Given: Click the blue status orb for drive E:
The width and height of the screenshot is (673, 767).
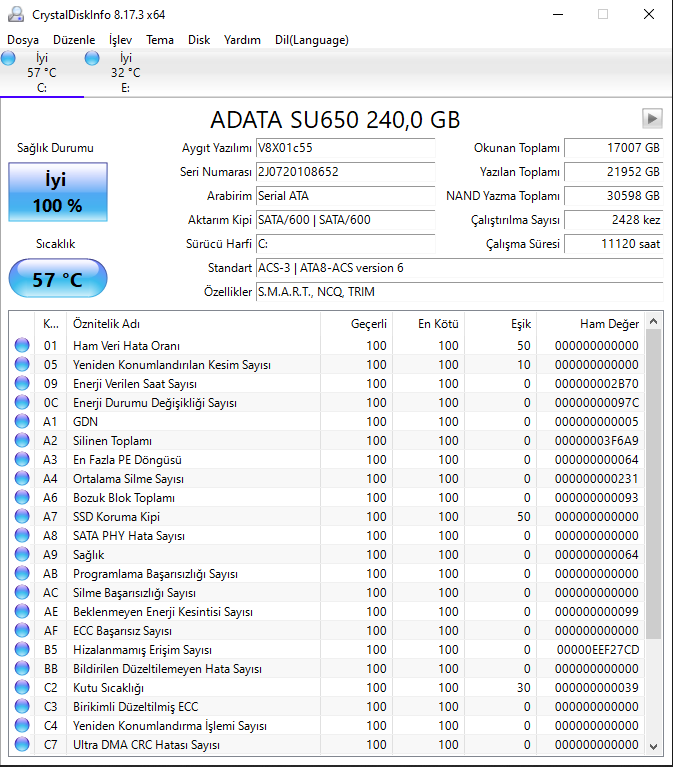Looking at the screenshot, I should [92, 58].
